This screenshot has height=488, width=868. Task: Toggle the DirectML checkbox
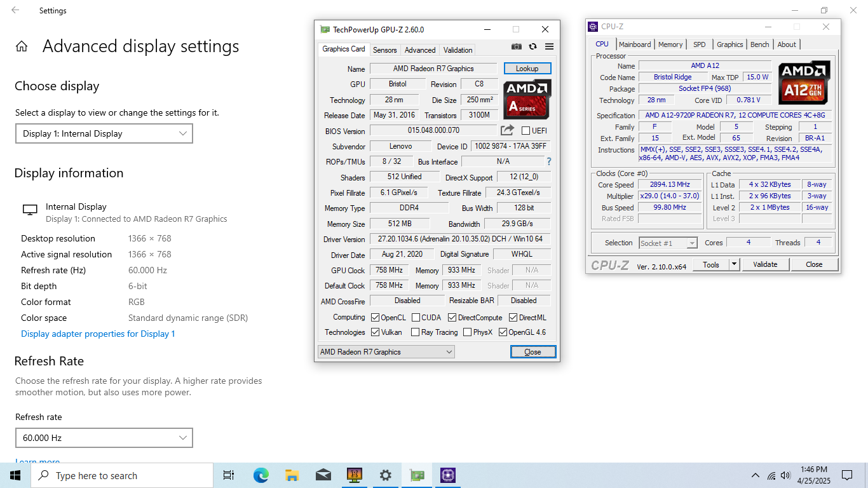click(x=513, y=317)
